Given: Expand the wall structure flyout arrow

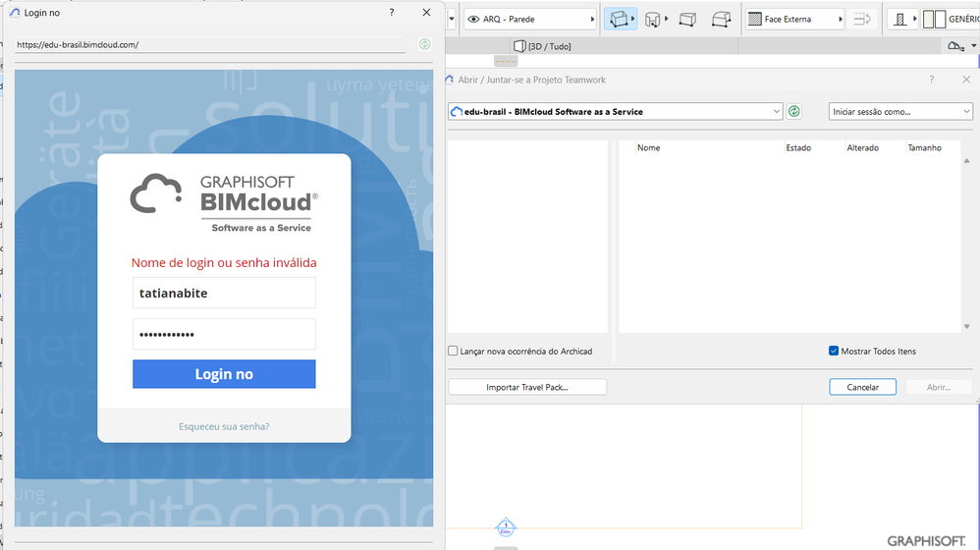Looking at the screenshot, I should tap(914, 19).
